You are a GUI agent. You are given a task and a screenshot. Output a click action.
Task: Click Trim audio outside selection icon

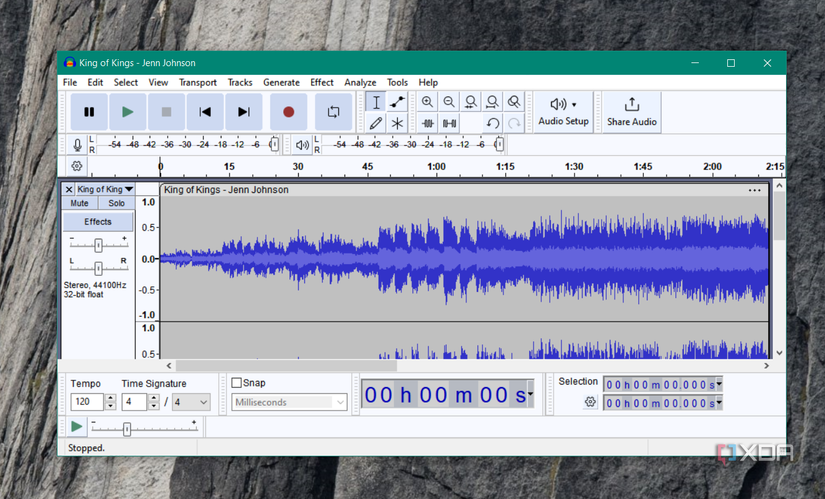[x=427, y=123]
